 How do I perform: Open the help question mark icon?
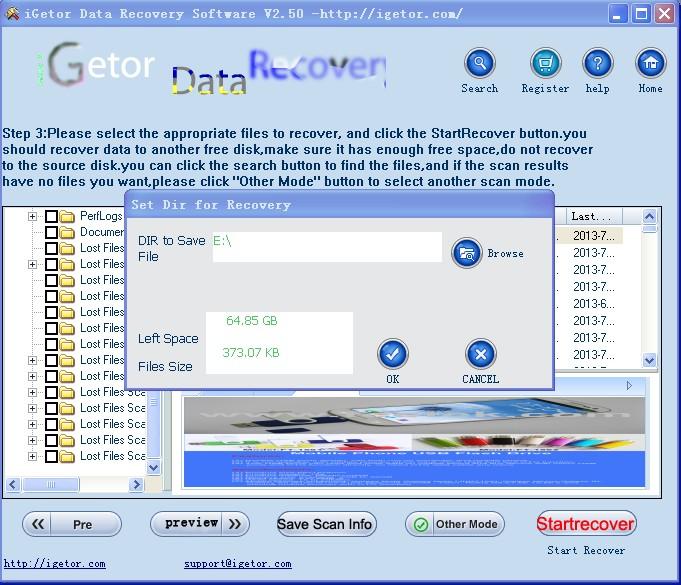pyautogui.click(x=598, y=63)
